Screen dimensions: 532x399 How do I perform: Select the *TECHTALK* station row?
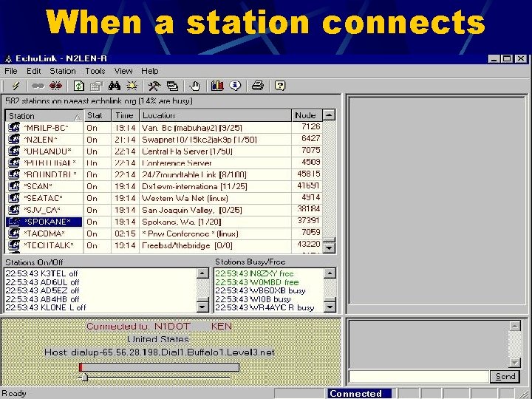[x=164, y=245]
